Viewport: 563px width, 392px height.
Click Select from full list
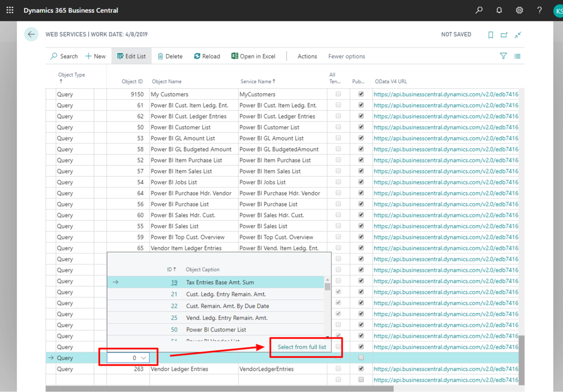coord(302,347)
